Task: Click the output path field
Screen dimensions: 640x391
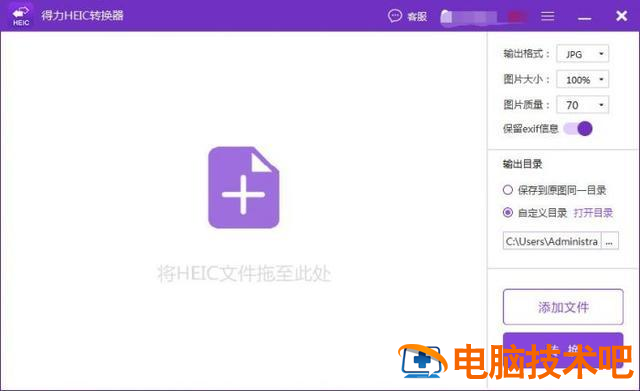Action: [x=552, y=241]
